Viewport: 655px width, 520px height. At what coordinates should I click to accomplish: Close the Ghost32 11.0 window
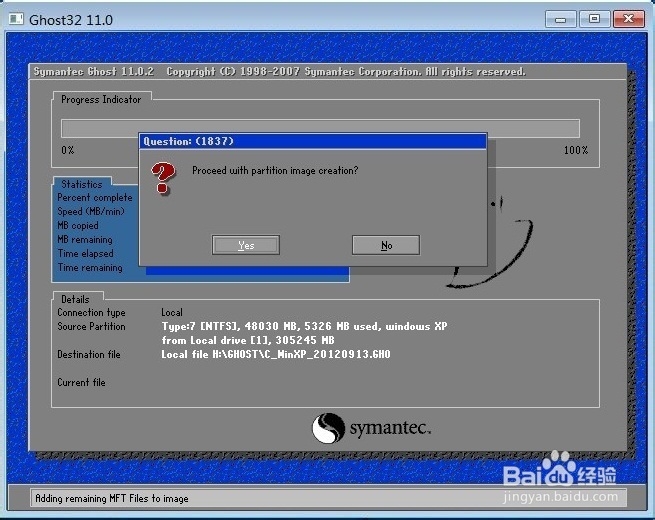click(x=629, y=19)
